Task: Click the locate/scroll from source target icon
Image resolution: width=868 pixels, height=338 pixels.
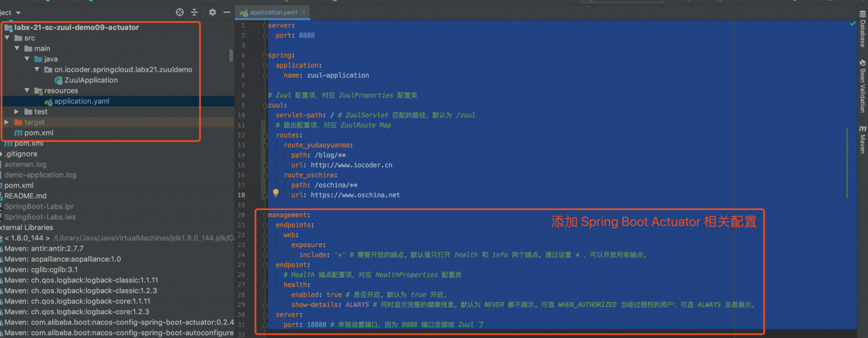Action: [180, 12]
